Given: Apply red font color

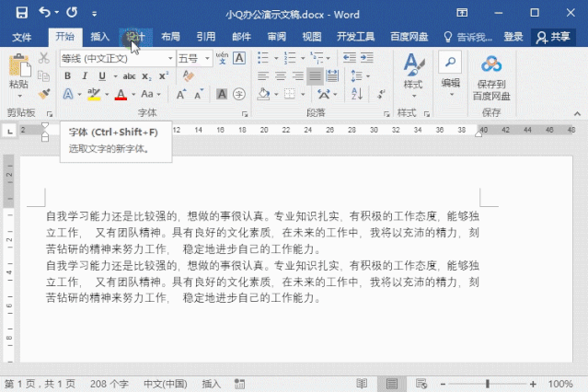Looking at the screenshot, I should coord(121,94).
